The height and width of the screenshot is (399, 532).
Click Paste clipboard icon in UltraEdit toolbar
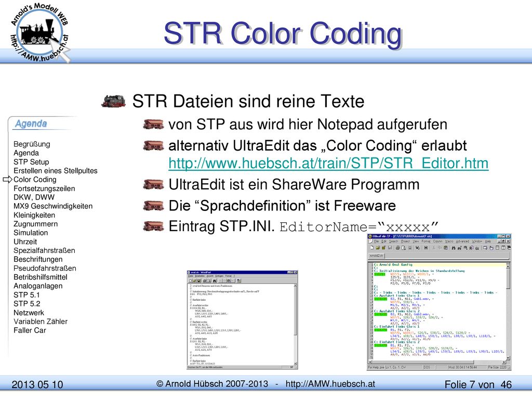(446, 248)
